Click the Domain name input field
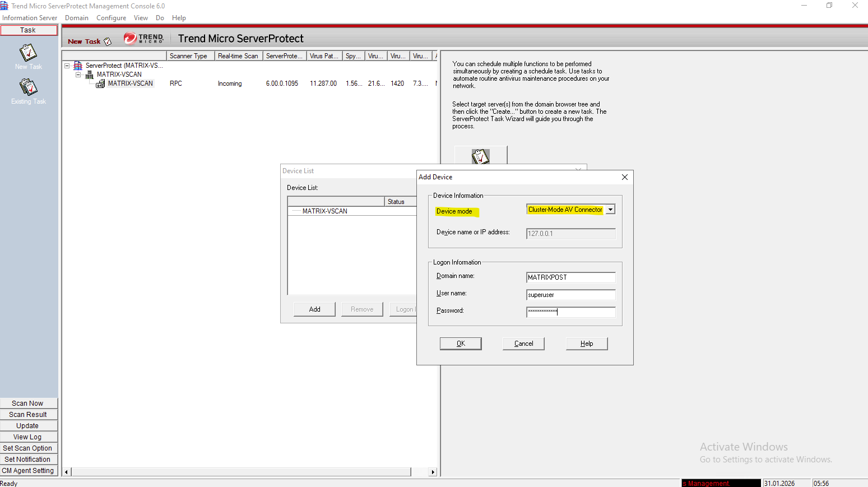868x487 pixels. [570, 277]
